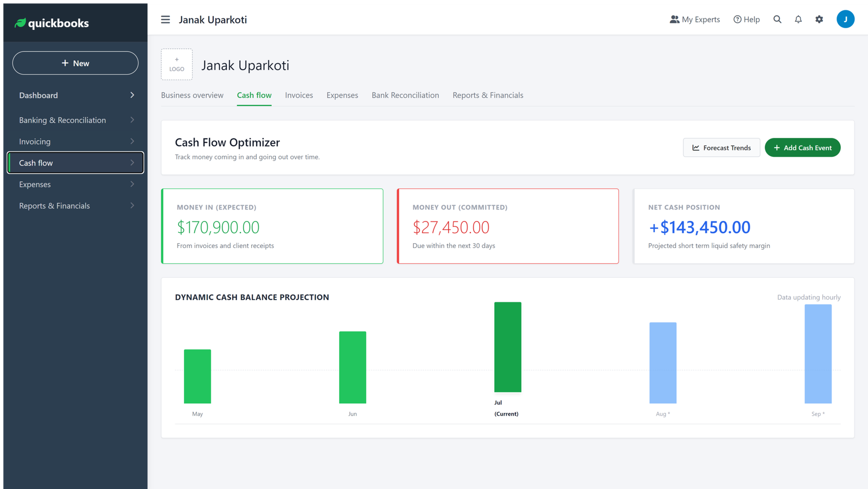Click the Forecast Trends chart icon

695,148
